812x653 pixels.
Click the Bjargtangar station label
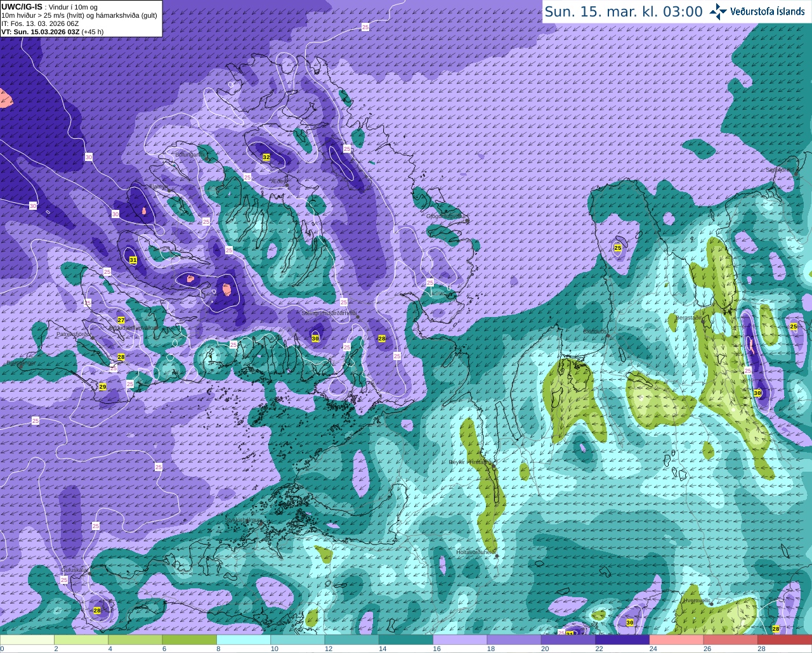point(21,363)
